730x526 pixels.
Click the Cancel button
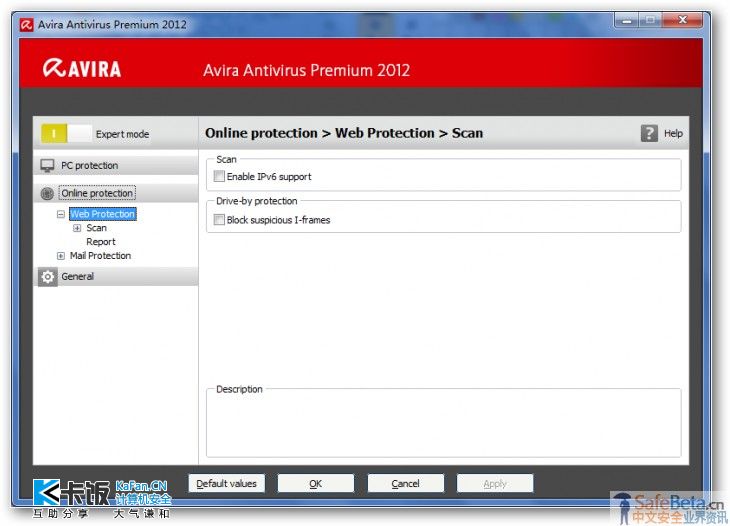(x=406, y=483)
